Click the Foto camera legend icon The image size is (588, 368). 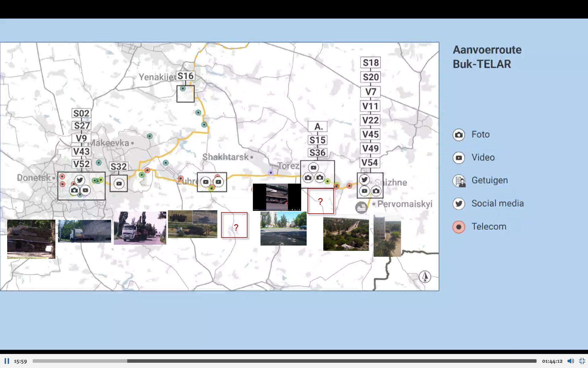(459, 135)
